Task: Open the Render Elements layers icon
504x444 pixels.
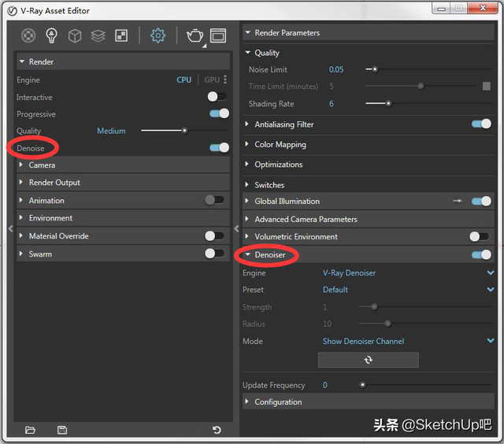Action: [98, 35]
